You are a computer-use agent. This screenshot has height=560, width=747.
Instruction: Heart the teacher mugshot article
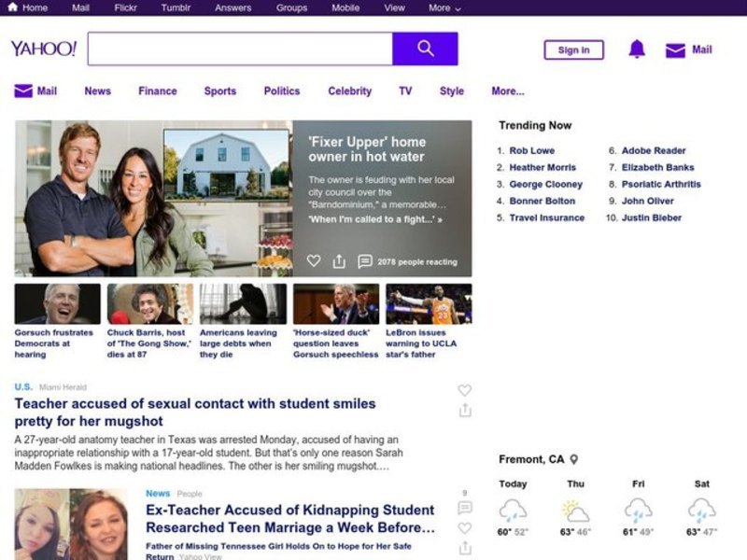(x=465, y=390)
